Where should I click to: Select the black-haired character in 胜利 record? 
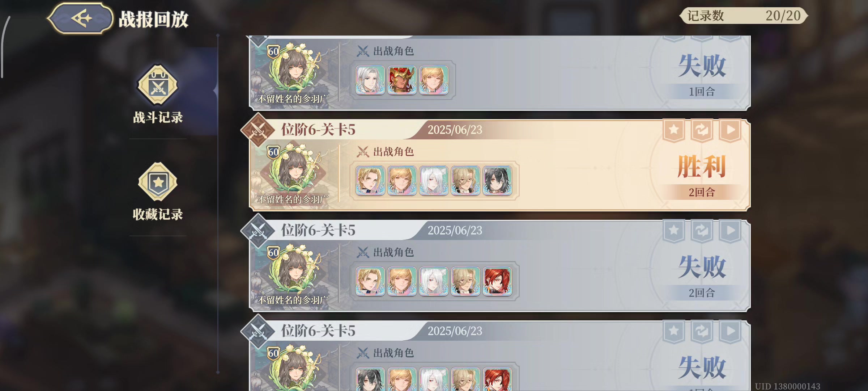(x=497, y=181)
